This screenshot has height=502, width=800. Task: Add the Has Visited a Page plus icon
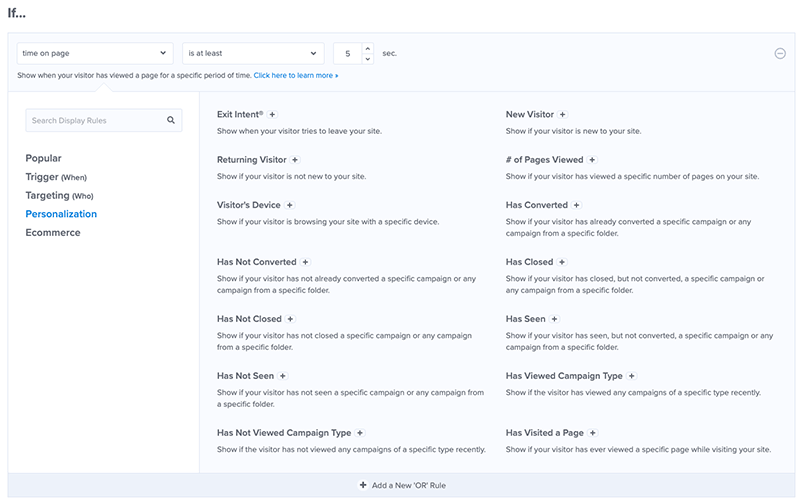pos(592,433)
